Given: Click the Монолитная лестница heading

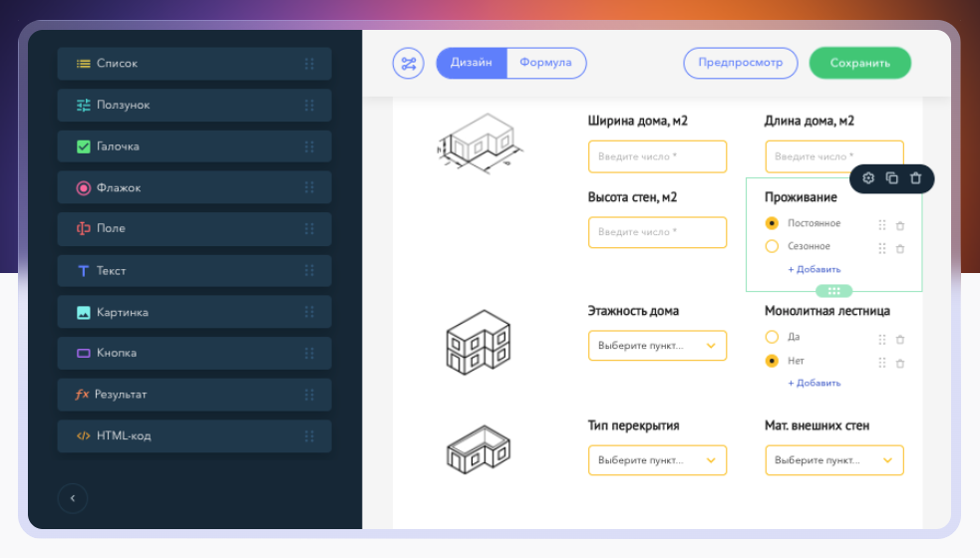Looking at the screenshot, I should 826,311.
